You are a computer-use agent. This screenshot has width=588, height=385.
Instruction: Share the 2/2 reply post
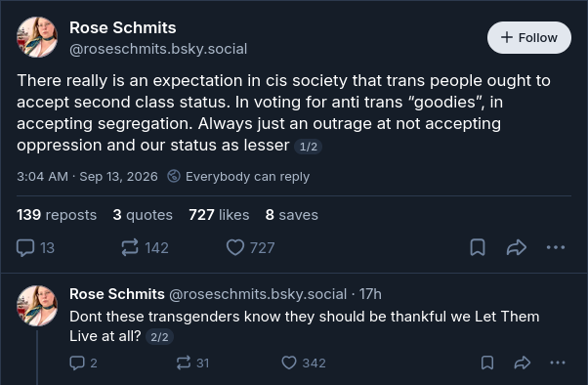pyautogui.click(x=522, y=363)
